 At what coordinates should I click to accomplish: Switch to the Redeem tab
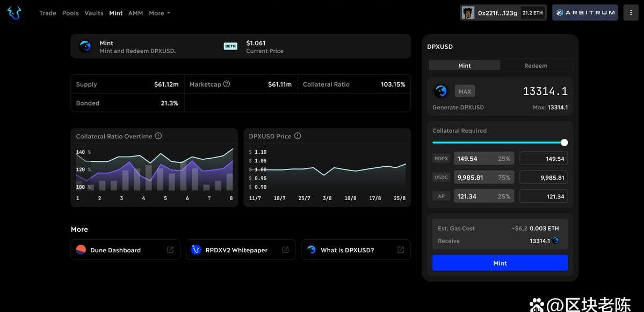(x=536, y=66)
